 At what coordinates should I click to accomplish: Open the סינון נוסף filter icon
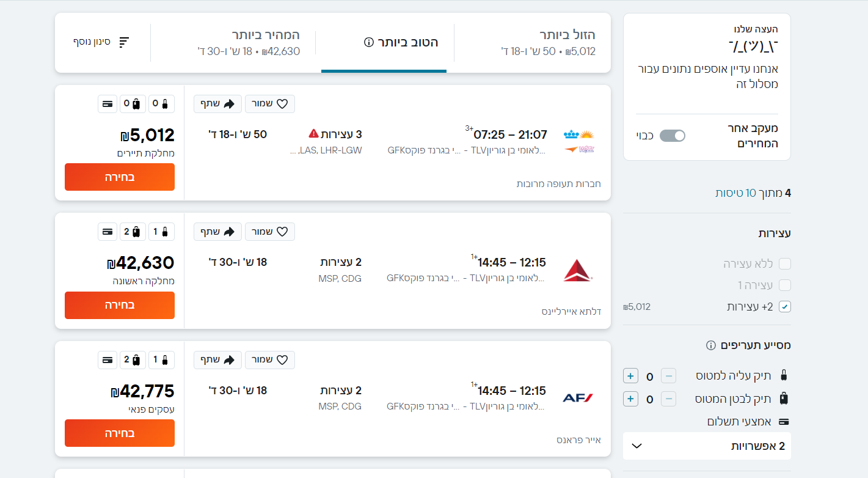tap(124, 42)
